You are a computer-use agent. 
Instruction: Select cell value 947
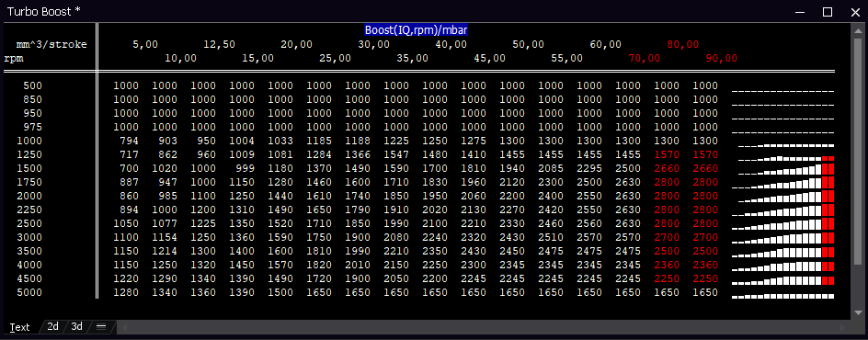click(167, 183)
